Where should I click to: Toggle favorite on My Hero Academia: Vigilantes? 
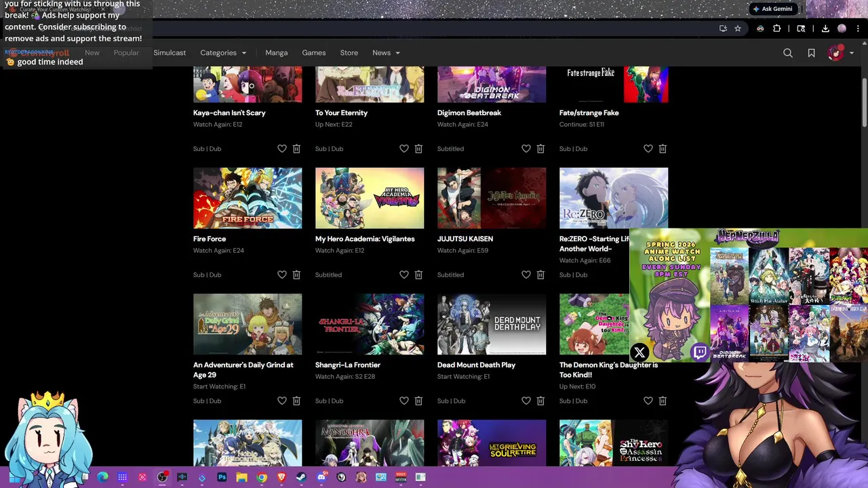pyautogui.click(x=404, y=274)
